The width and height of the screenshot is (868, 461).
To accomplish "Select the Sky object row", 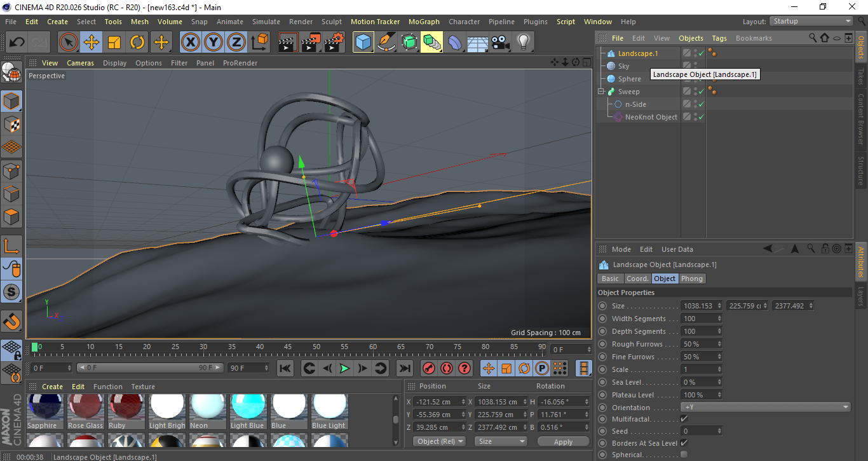I will point(623,66).
